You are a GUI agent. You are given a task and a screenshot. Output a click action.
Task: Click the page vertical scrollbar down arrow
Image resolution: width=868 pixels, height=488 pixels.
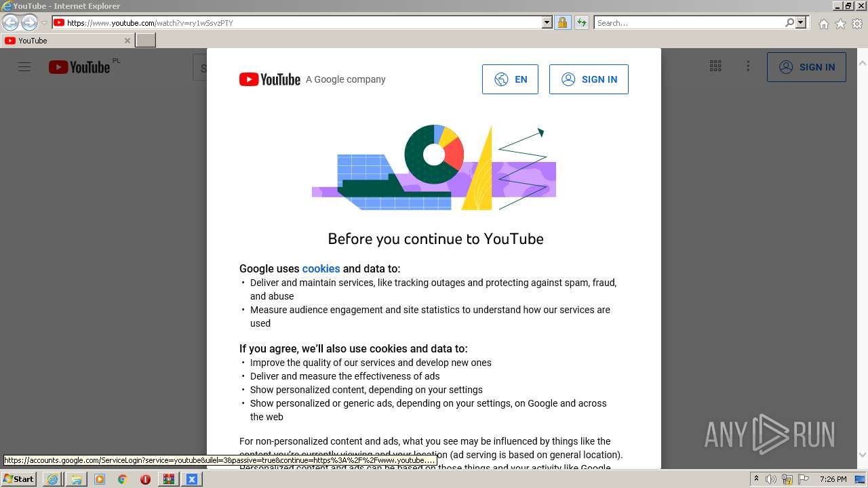point(863,455)
